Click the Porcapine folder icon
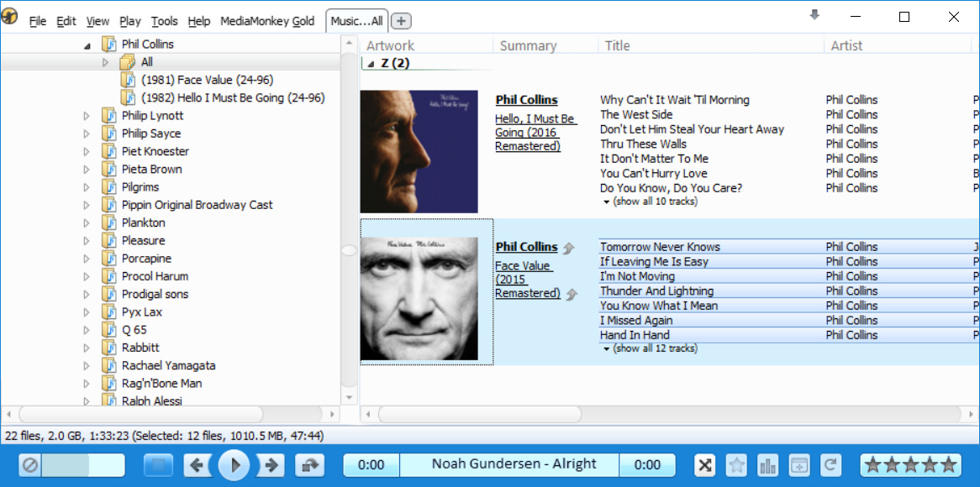Image resolution: width=980 pixels, height=487 pixels. click(109, 259)
